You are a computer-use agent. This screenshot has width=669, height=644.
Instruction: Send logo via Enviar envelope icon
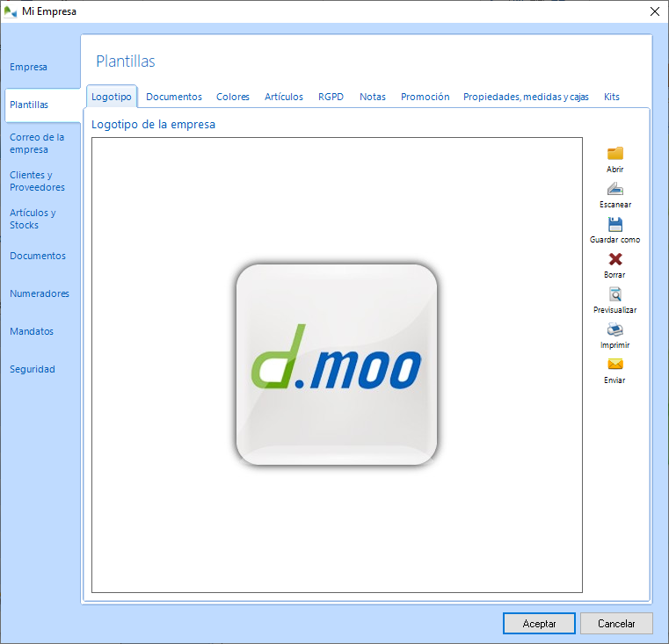[x=614, y=365]
